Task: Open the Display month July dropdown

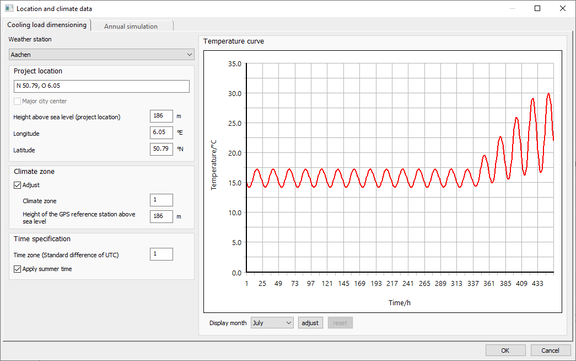Action: pos(272,323)
